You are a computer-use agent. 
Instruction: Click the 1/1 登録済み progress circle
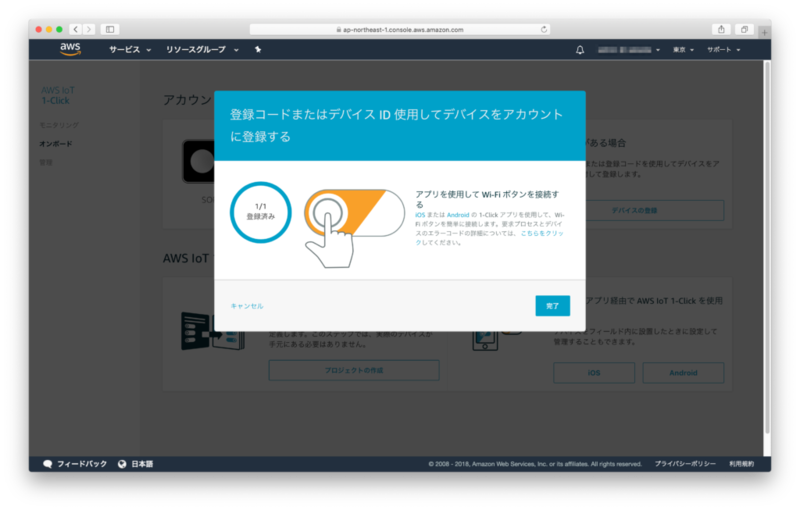tap(261, 212)
